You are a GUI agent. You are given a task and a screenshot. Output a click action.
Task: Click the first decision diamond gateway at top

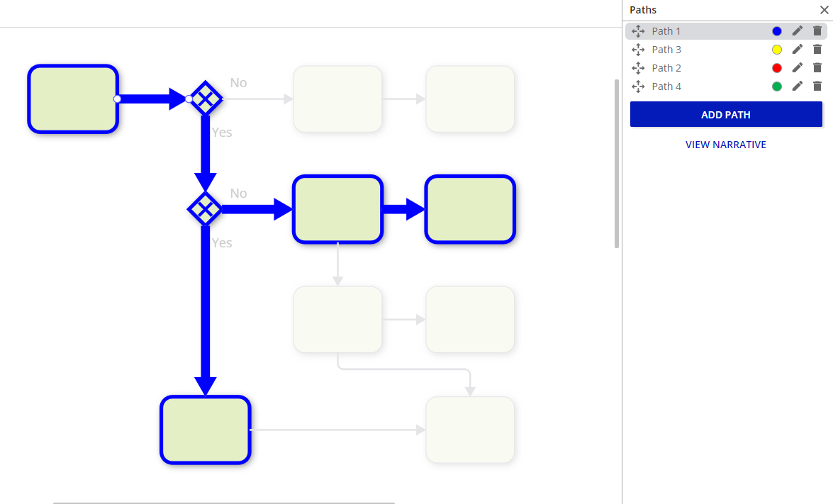tap(206, 99)
